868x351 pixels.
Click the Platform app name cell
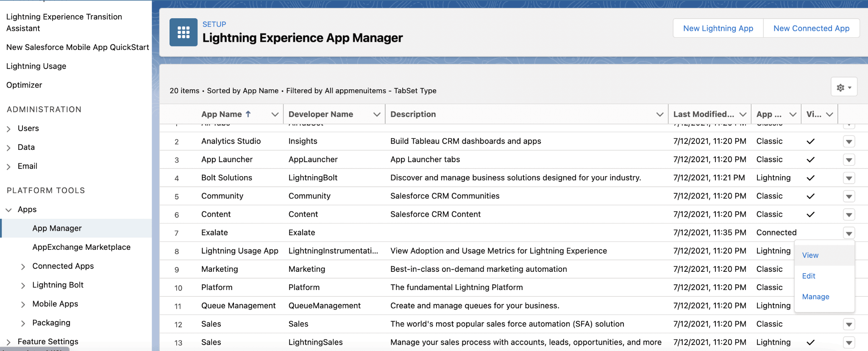[x=217, y=287]
